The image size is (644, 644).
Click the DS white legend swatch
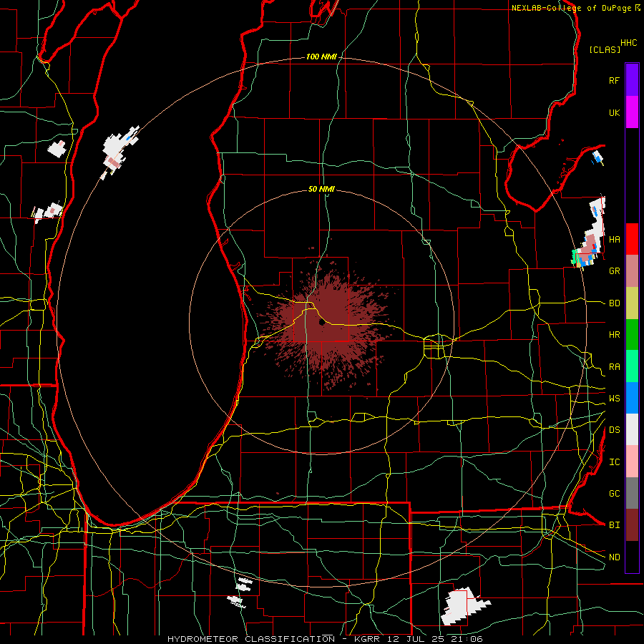pos(632,429)
